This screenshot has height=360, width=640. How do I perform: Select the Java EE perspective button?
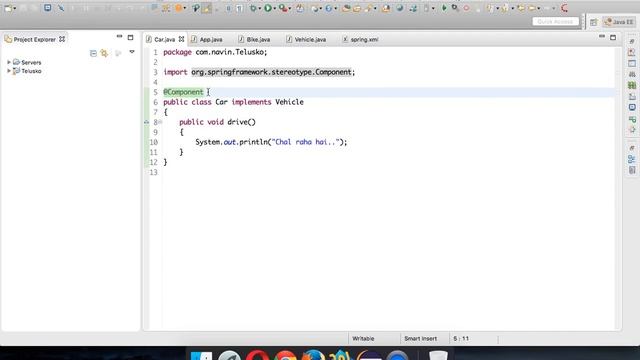(619, 22)
